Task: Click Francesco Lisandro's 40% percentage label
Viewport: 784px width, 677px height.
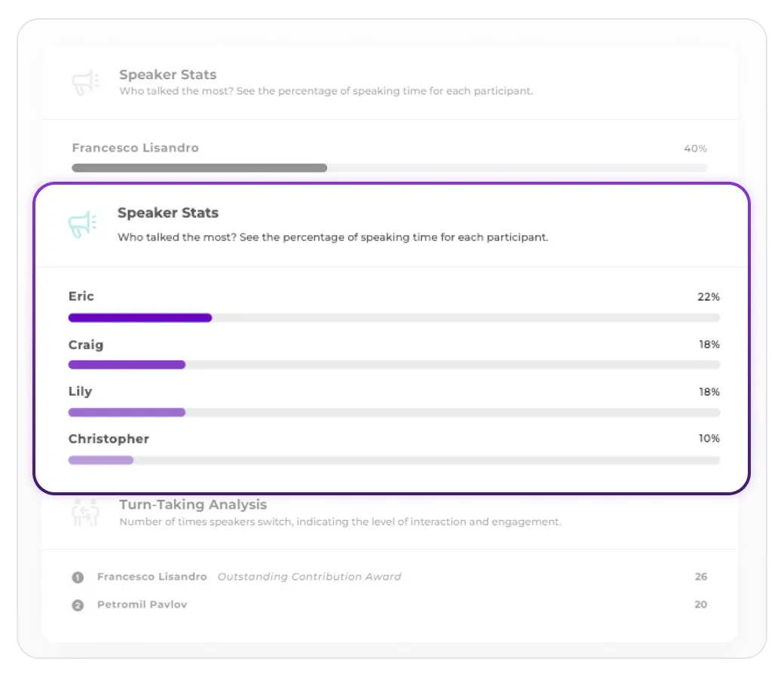Action: 694,148
